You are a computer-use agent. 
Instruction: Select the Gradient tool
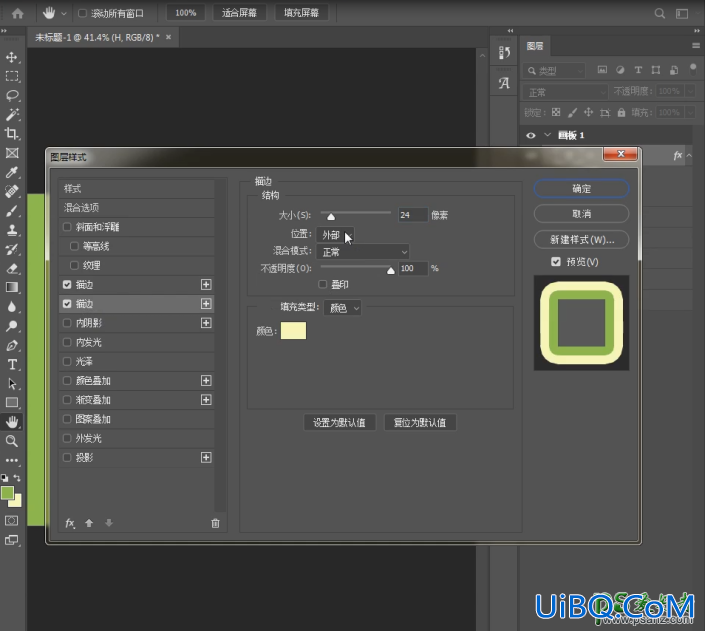[12, 287]
